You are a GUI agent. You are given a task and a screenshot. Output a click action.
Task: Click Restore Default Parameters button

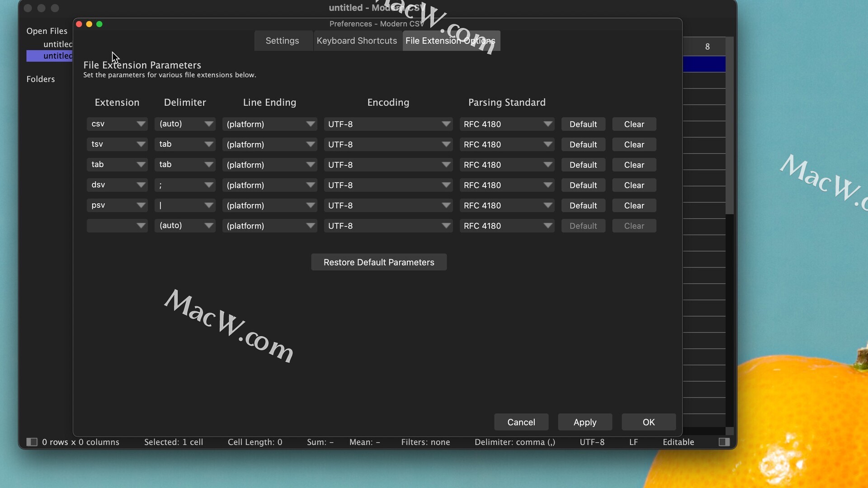point(379,262)
